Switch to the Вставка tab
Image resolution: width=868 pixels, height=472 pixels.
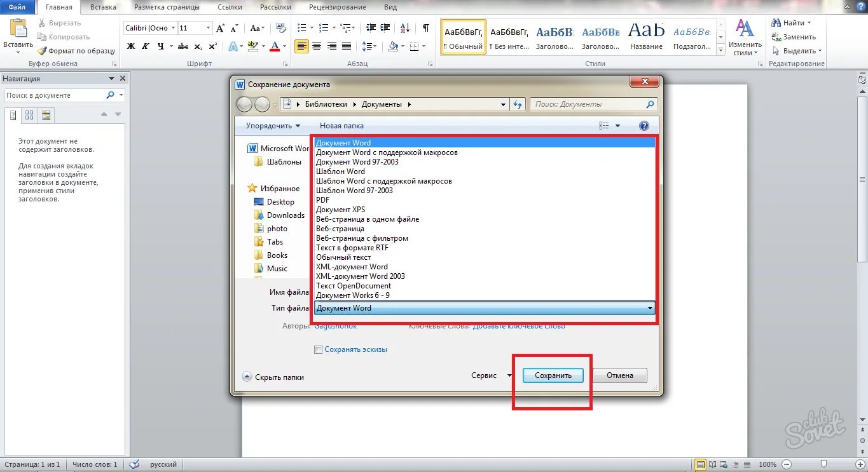coord(103,7)
